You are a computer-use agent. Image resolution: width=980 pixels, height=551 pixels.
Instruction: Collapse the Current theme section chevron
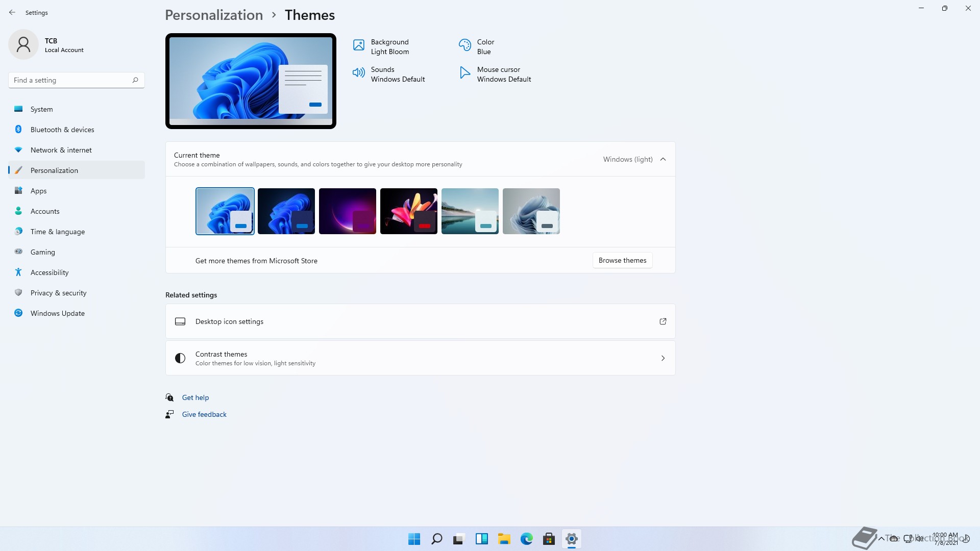[663, 159]
